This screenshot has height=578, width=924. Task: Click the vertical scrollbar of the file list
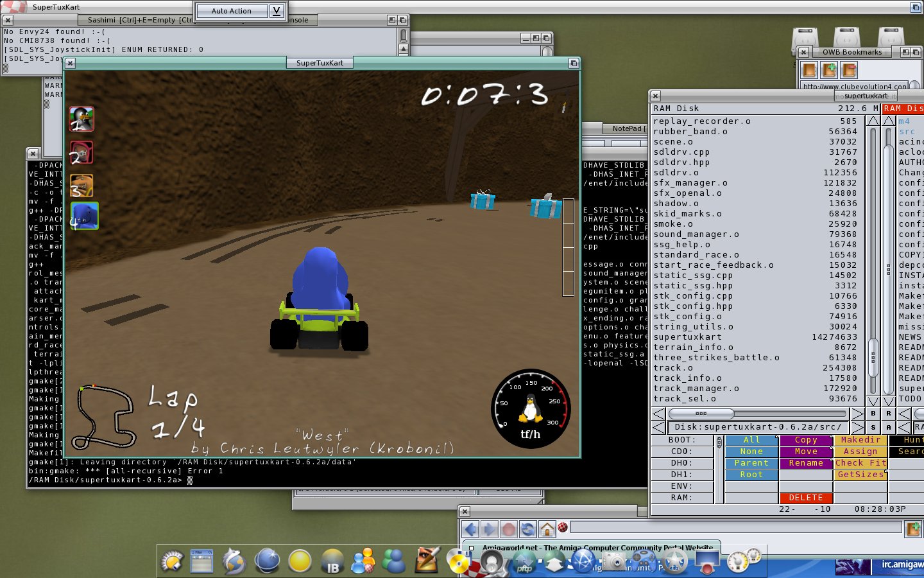[873, 261]
